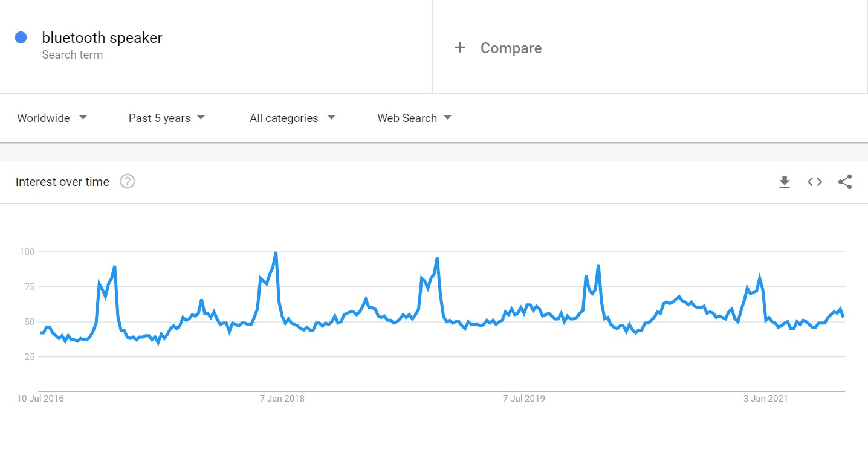Open the Web Search type dropdown
868x450 pixels.
coord(415,118)
